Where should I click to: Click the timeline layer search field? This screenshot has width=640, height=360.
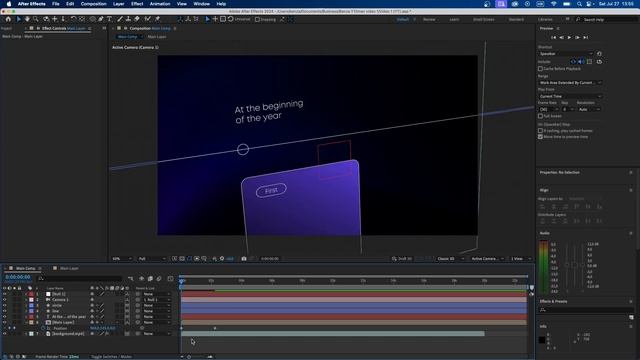pyautogui.click(x=80, y=278)
